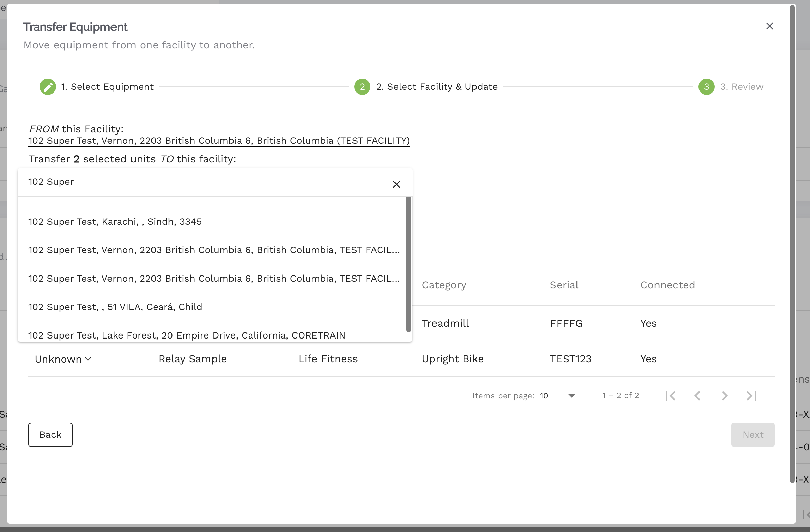Choose 102 Super Test Ceará Child option
Viewport: 810px width, 532px height.
[x=115, y=307]
